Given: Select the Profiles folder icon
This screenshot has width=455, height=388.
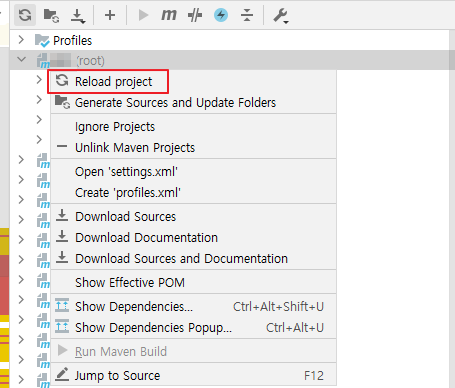Looking at the screenshot, I should (42, 41).
